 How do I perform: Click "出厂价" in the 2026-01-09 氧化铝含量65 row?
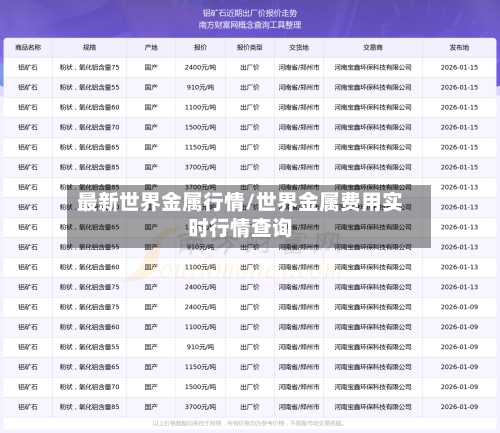pos(250,367)
